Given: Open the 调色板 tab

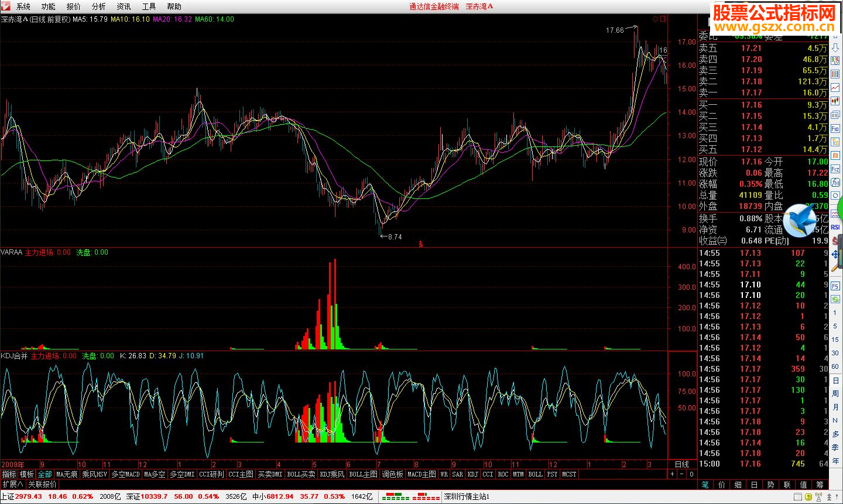Looking at the screenshot, I should (393, 474).
